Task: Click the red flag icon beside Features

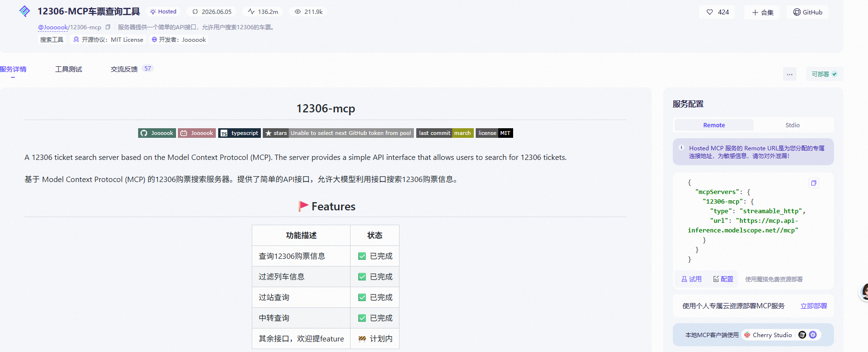Action: 303,206
